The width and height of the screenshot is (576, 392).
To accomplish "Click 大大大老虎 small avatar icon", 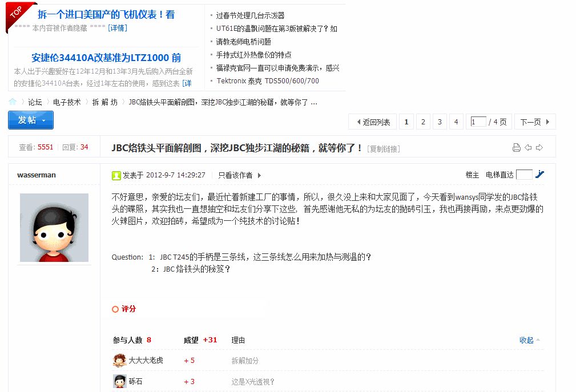I will coord(119,361).
